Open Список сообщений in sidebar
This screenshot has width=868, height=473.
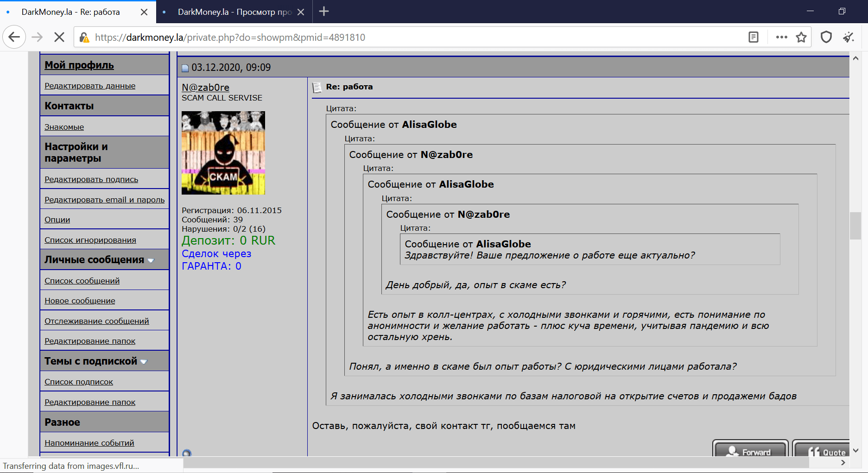tap(82, 281)
